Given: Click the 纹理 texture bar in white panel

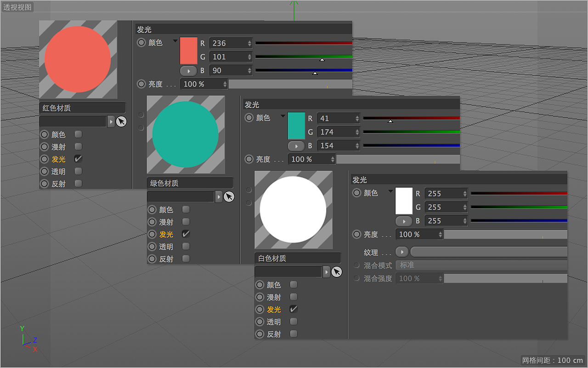Looking at the screenshot, I should point(489,252).
